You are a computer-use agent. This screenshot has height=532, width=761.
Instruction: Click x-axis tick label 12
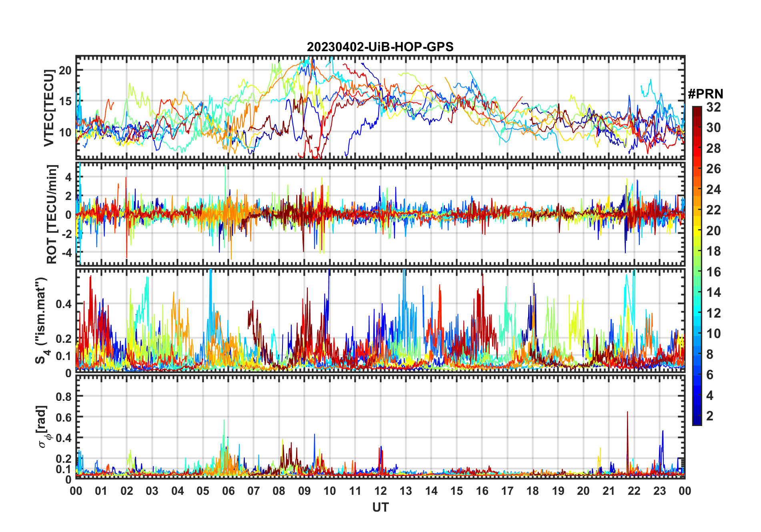pyautogui.click(x=380, y=491)
